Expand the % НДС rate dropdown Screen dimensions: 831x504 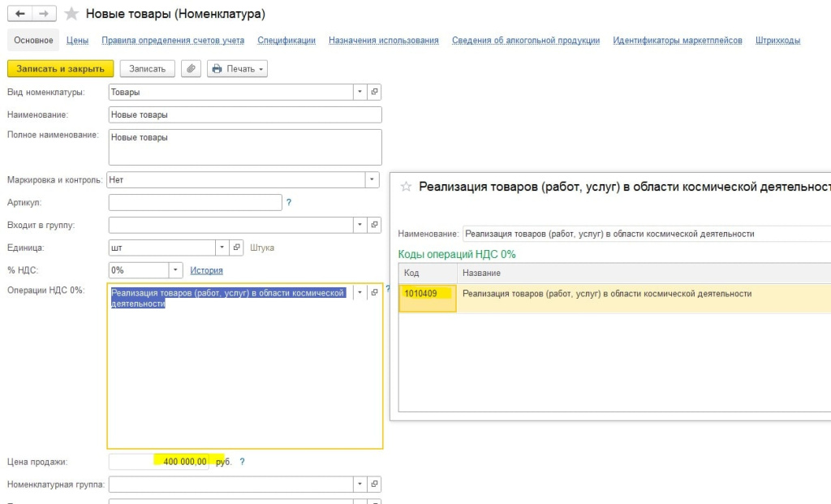click(176, 270)
